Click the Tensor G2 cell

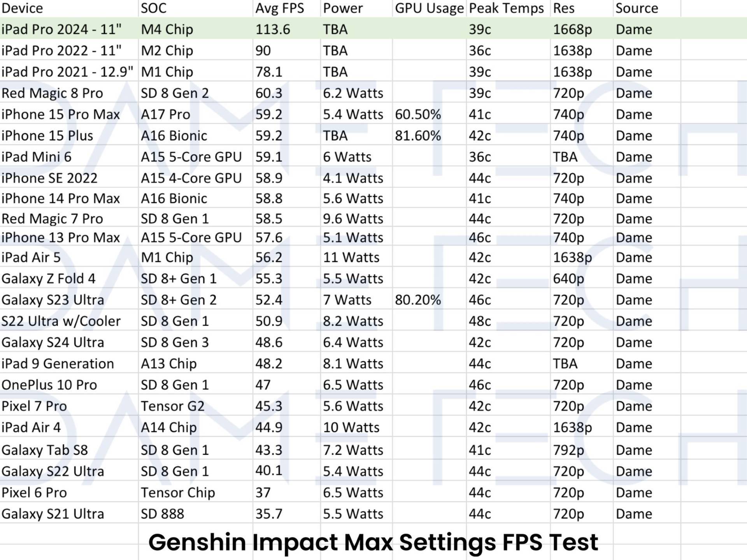(172, 406)
